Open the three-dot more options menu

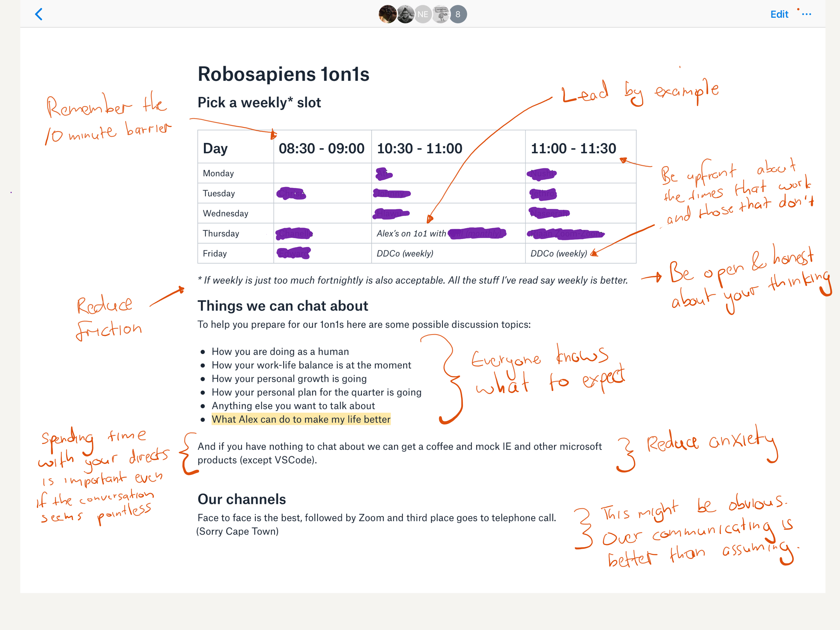pos(806,14)
